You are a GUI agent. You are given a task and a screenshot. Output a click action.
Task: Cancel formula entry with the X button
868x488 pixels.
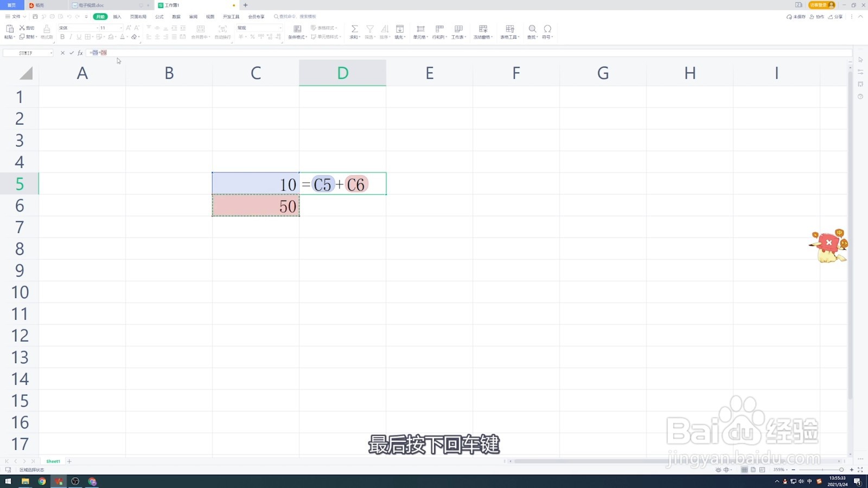[x=62, y=53]
